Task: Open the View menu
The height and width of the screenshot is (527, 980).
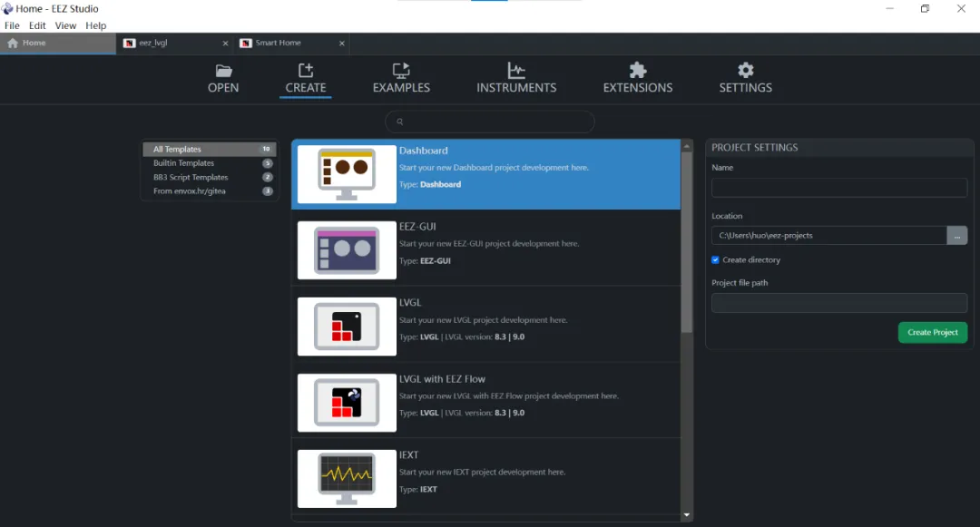Action: (65, 25)
